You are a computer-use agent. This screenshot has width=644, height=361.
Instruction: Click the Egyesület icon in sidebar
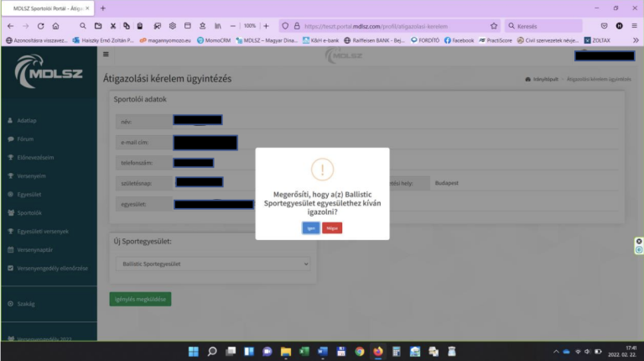pos(10,194)
